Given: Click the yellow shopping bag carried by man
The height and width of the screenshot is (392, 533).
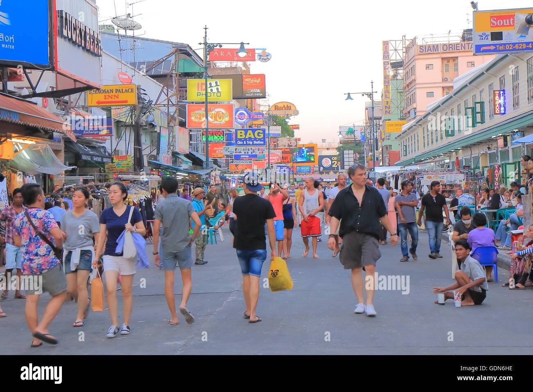Looking at the screenshot, I should click(x=280, y=274).
